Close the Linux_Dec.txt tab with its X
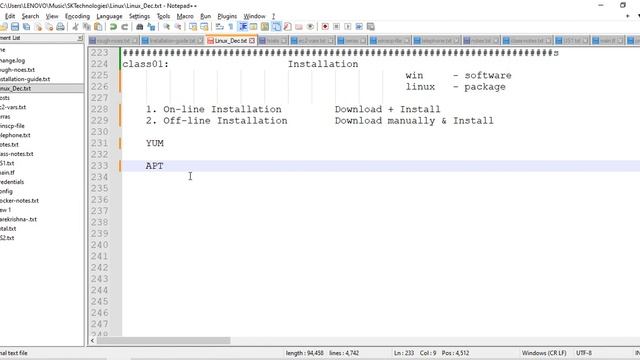The height and width of the screenshot is (360, 640). (x=252, y=41)
